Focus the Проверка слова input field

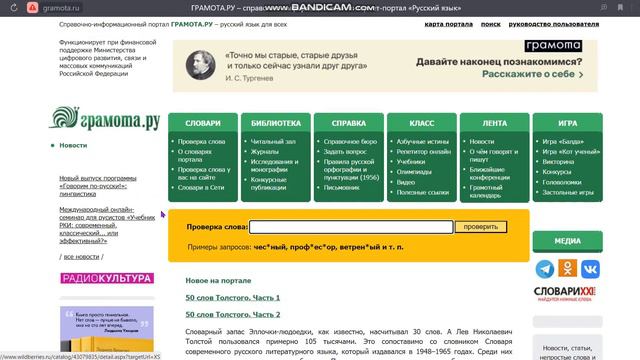(x=351, y=227)
